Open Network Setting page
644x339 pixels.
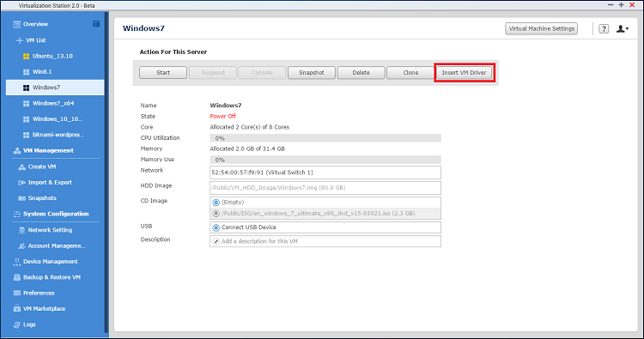[50, 230]
